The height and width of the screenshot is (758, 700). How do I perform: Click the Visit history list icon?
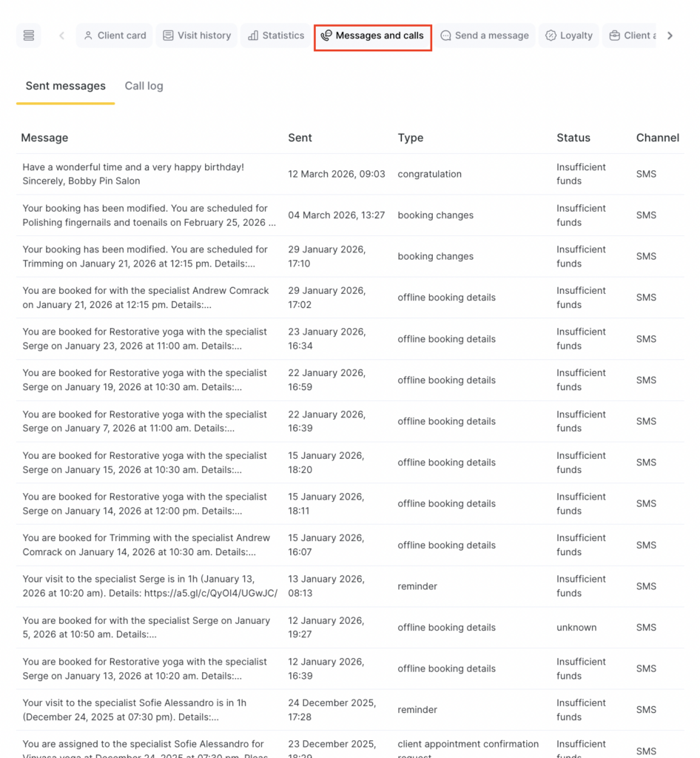coord(169,36)
